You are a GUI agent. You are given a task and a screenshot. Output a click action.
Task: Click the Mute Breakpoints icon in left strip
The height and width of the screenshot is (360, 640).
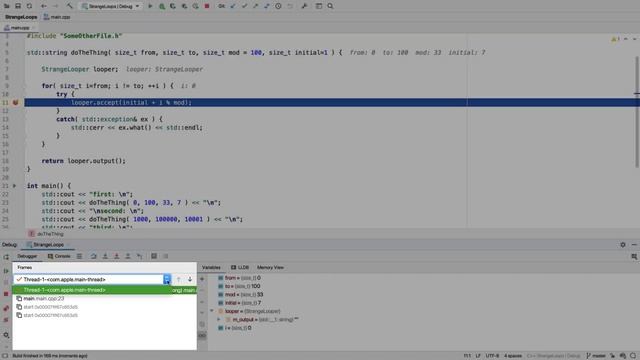6,320
